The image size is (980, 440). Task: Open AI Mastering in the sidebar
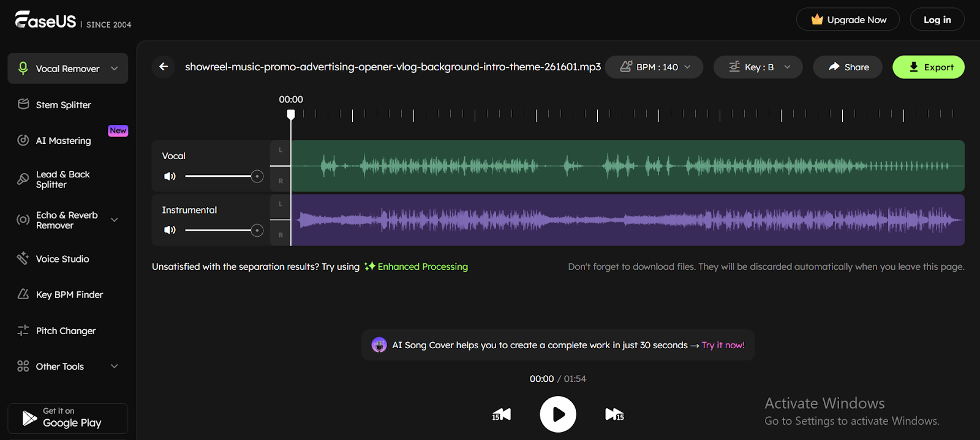coord(63,141)
